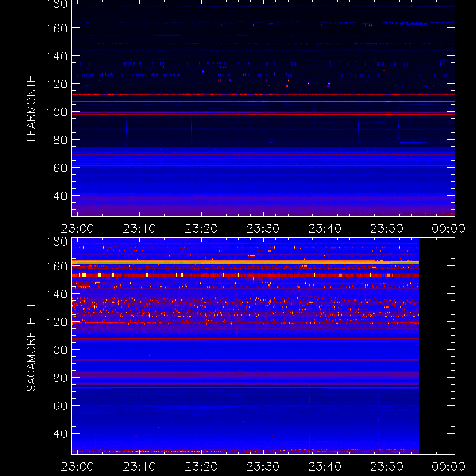
Task: Click 23:00 time label under Learmonth plot
Action: (x=78, y=228)
